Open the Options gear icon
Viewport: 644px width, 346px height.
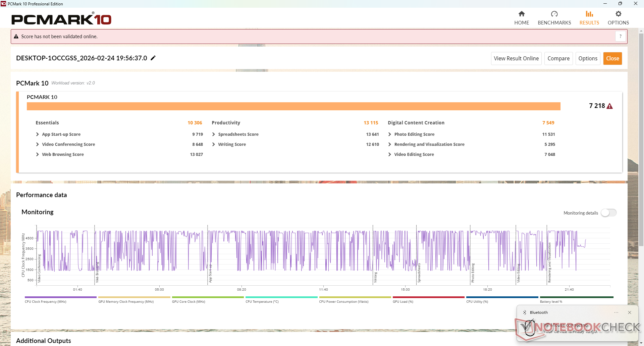(x=618, y=14)
